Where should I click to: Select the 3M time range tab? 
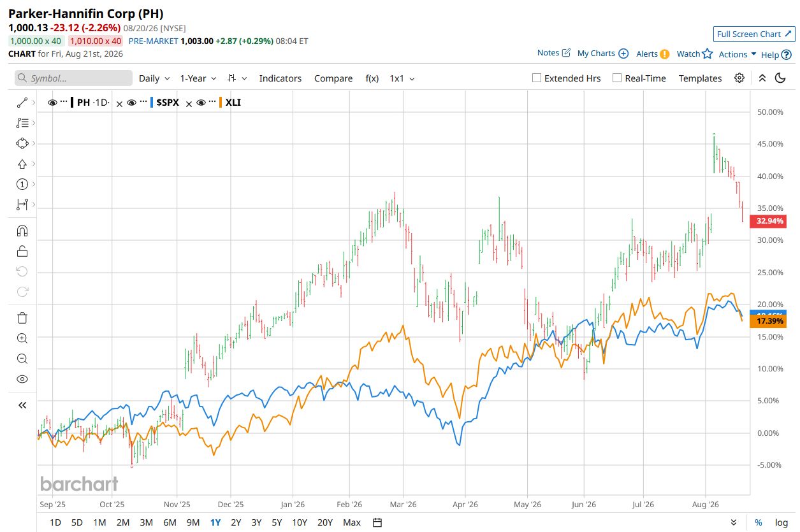coord(146,522)
